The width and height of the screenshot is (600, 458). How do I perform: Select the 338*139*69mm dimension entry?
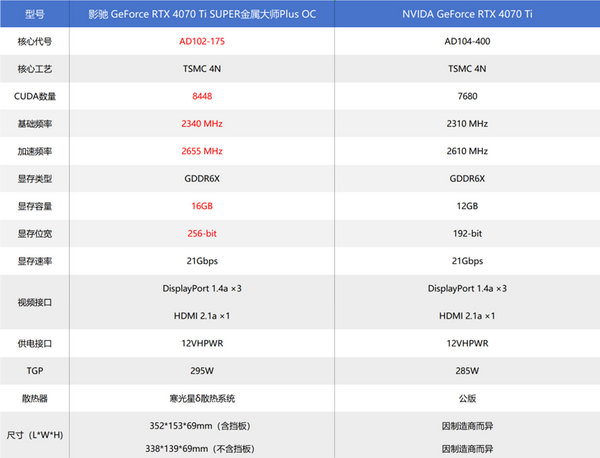pyautogui.click(x=202, y=448)
